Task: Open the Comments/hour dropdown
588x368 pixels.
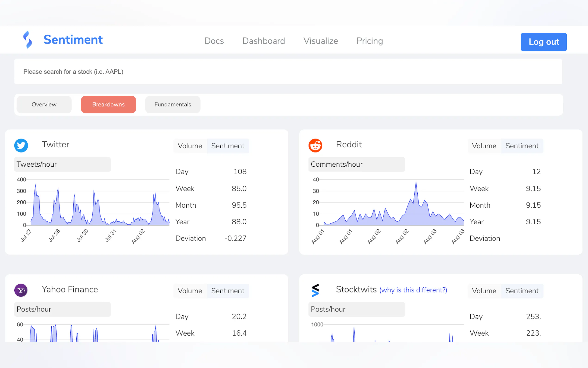Action: pos(356,164)
